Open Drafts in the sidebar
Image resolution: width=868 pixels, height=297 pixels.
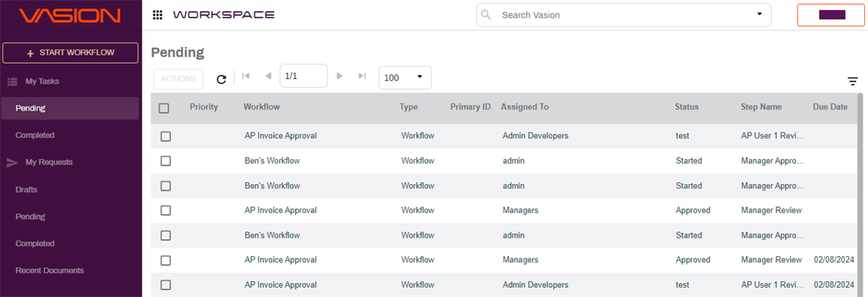click(x=27, y=190)
